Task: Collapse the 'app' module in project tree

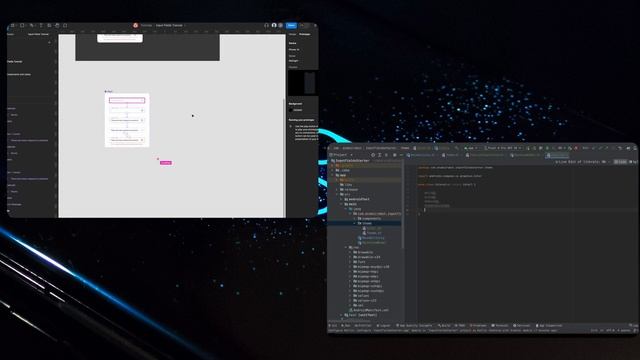Action: [x=333, y=175]
